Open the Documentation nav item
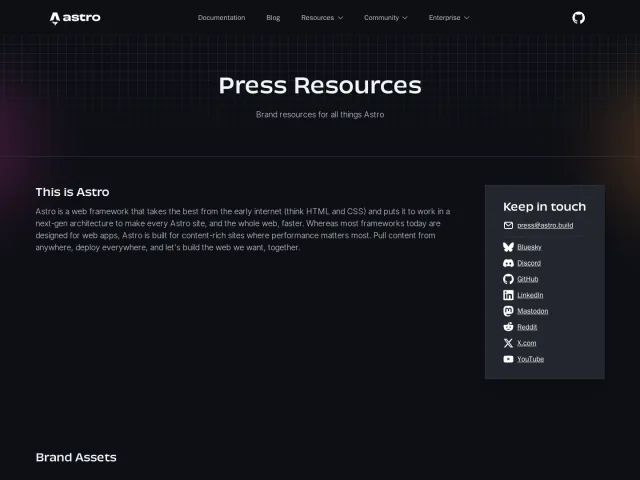 [222, 18]
